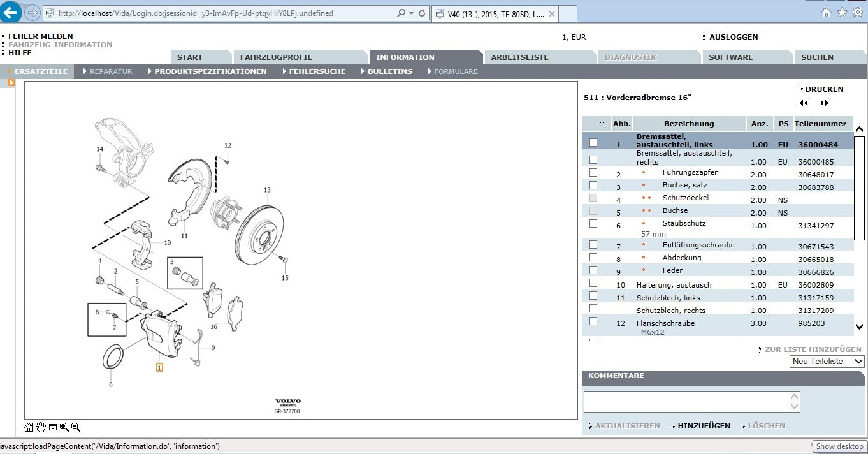Image resolution: width=868 pixels, height=454 pixels.
Task: Open the diagram in a separate window icon
Action: click(x=53, y=427)
